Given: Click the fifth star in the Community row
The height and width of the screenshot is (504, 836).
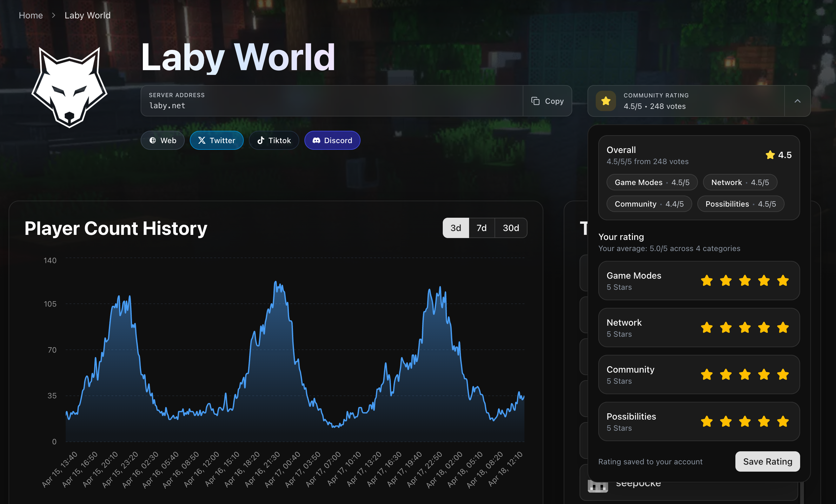Looking at the screenshot, I should [x=783, y=375].
